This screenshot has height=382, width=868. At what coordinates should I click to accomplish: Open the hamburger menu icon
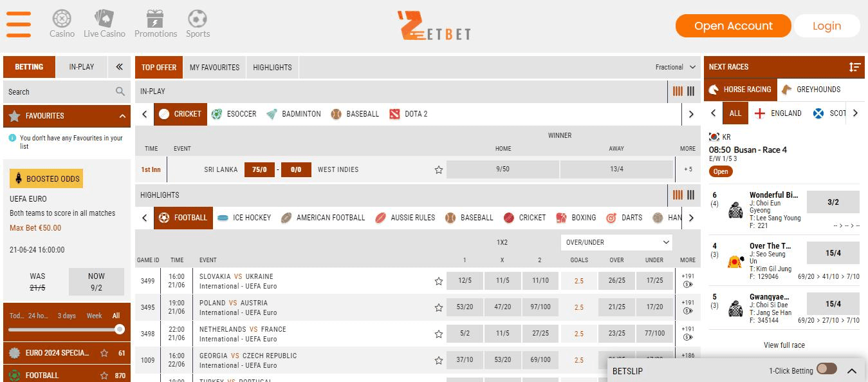click(19, 24)
